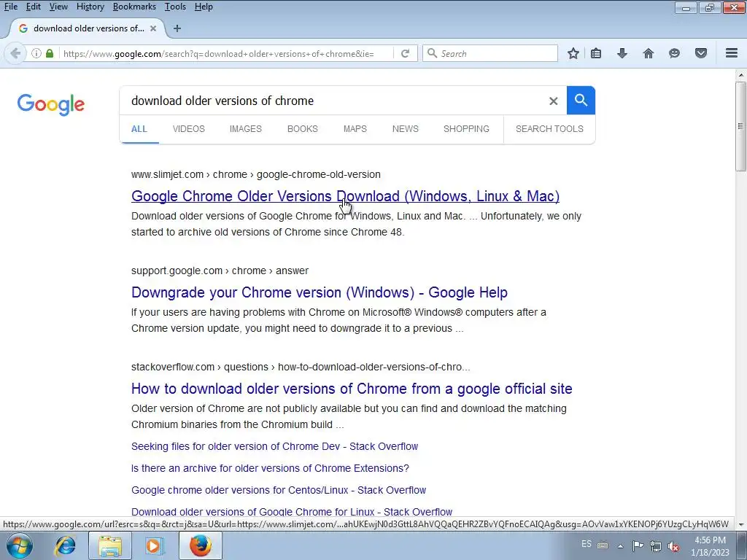Go to the Firefox home page icon
Viewport: 747px width, 560px height.
point(649,53)
